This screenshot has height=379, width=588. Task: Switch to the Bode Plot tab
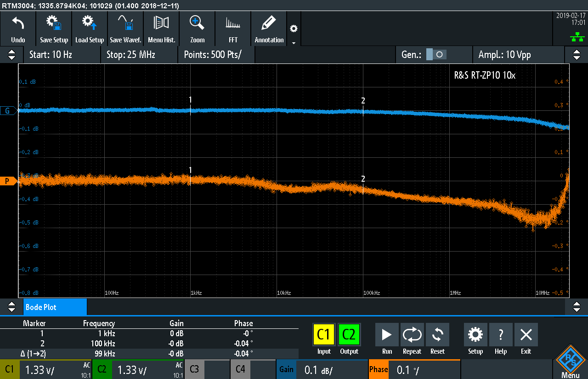(x=55, y=307)
